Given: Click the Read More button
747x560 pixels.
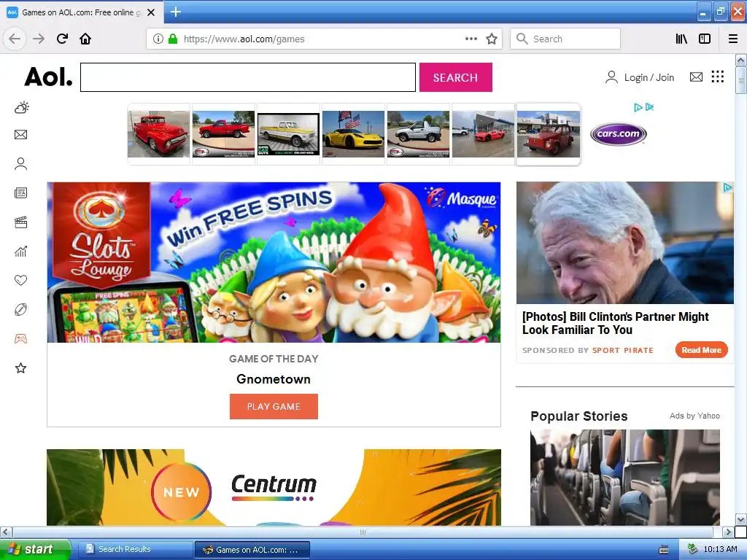Looking at the screenshot, I should 701,350.
